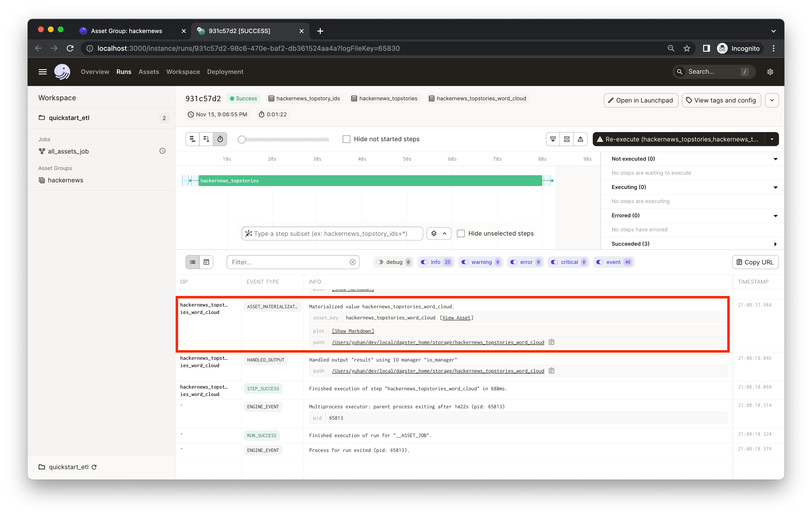Open the hamburger menu in the Dagster header

tap(42, 72)
